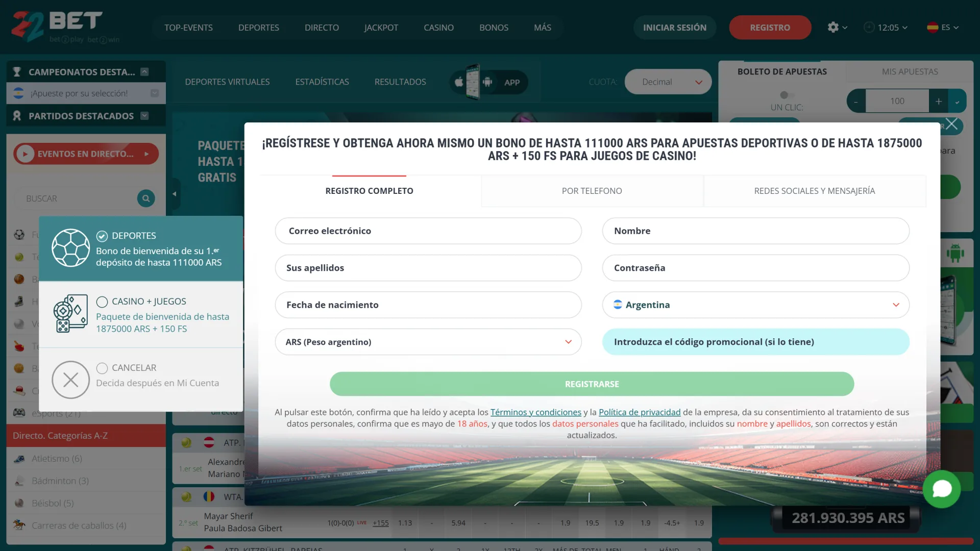
Task: Open the Boleto de Apuestas tab
Action: pos(782,71)
